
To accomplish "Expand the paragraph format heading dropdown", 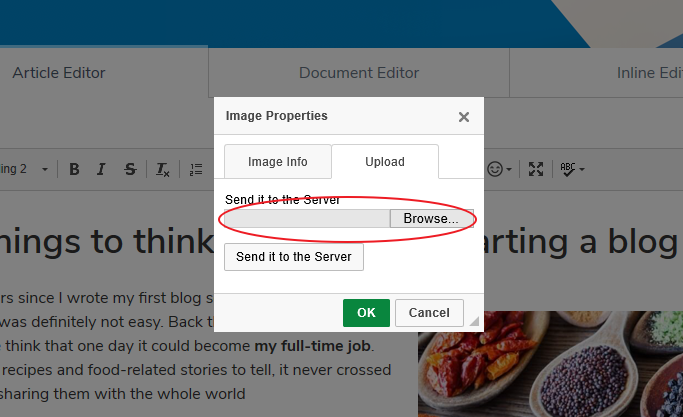I will 44,169.
